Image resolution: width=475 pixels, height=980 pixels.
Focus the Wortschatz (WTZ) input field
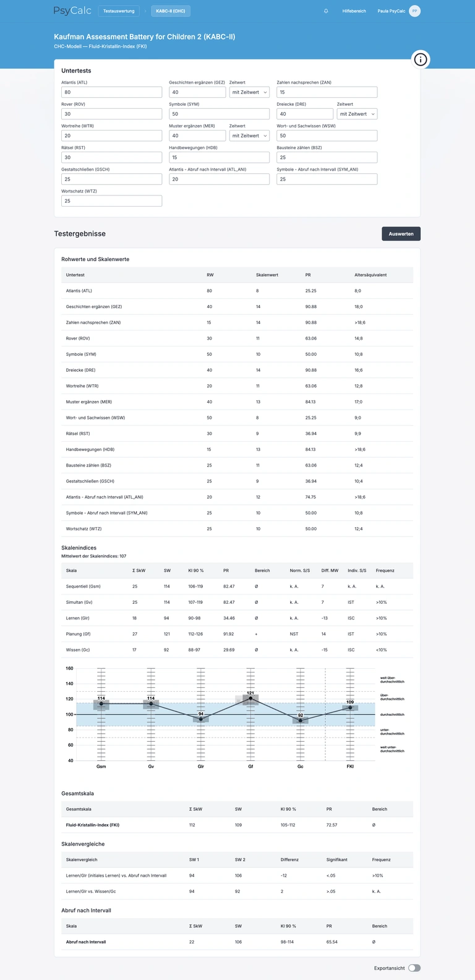[x=111, y=201]
